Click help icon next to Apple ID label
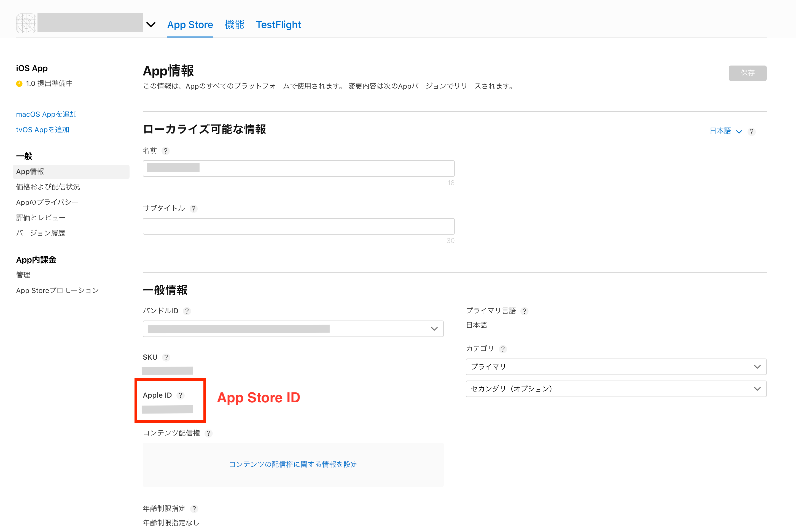The image size is (796, 532). pyautogui.click(x=180, y=395)
